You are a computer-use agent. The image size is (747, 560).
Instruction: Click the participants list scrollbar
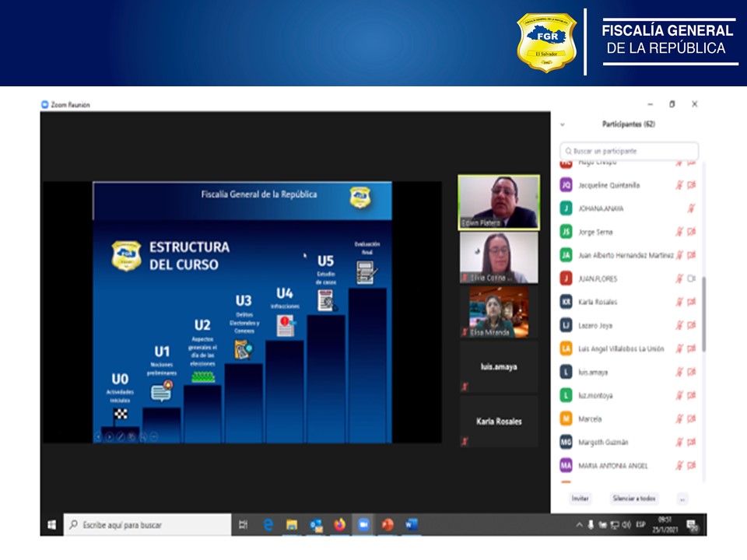(703, 313)
